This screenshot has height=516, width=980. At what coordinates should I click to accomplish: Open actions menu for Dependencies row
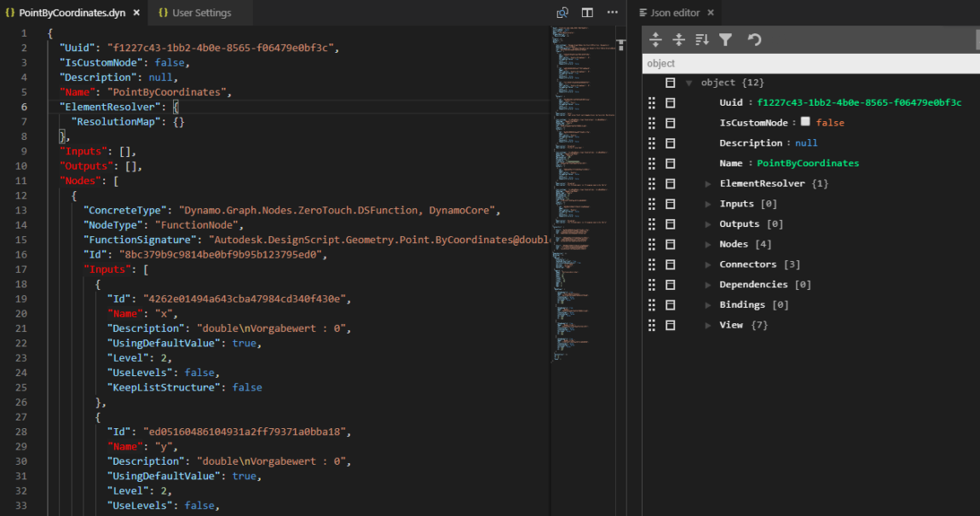click(670, 285)
